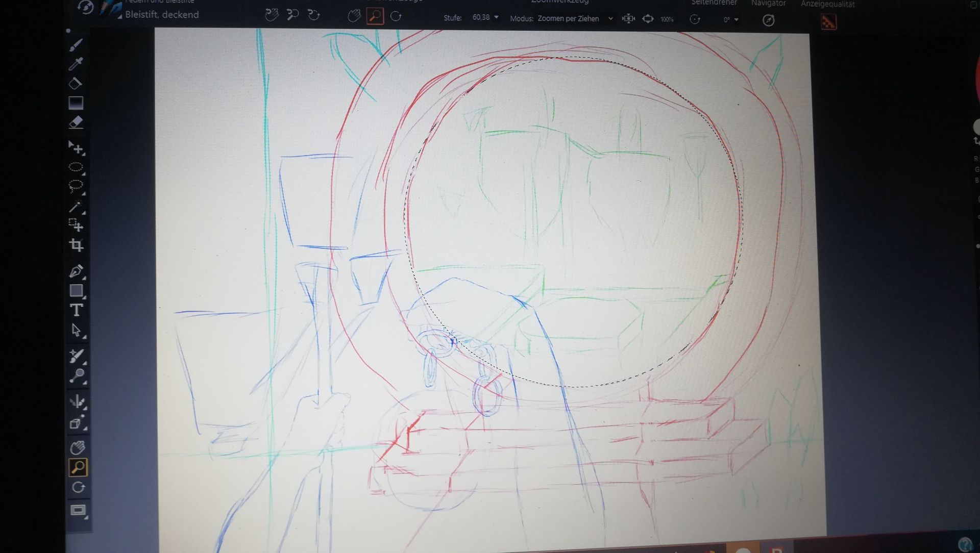The image size is (980, 553).
Task: Click the Grabber hand in the property bar
Action: (x=354, y=16)
